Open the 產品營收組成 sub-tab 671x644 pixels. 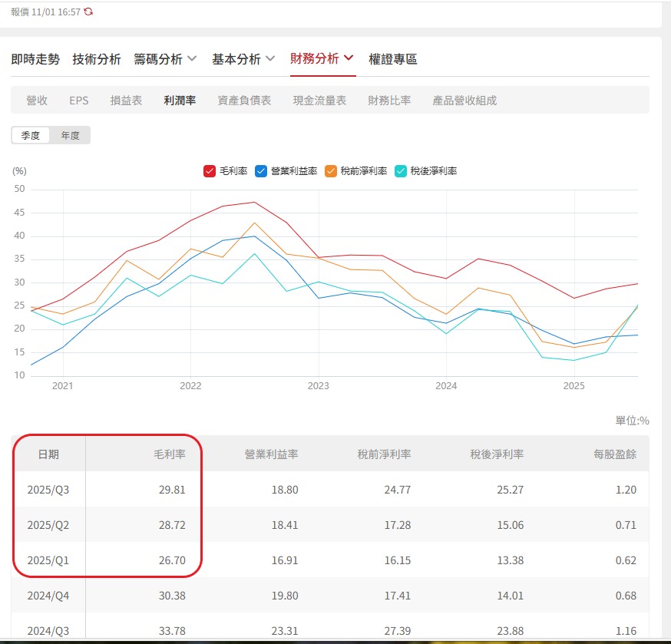[464, 101]
